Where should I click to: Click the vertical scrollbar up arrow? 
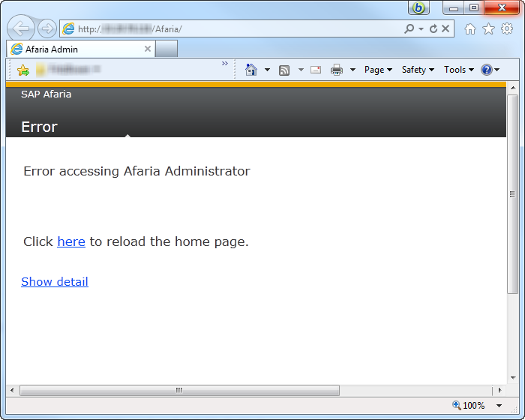click(512, 88)
